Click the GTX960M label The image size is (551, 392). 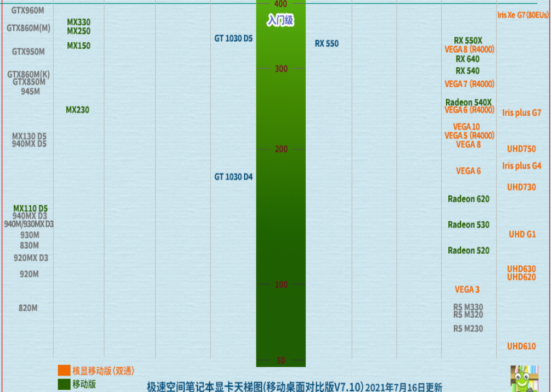click(28, 10)
